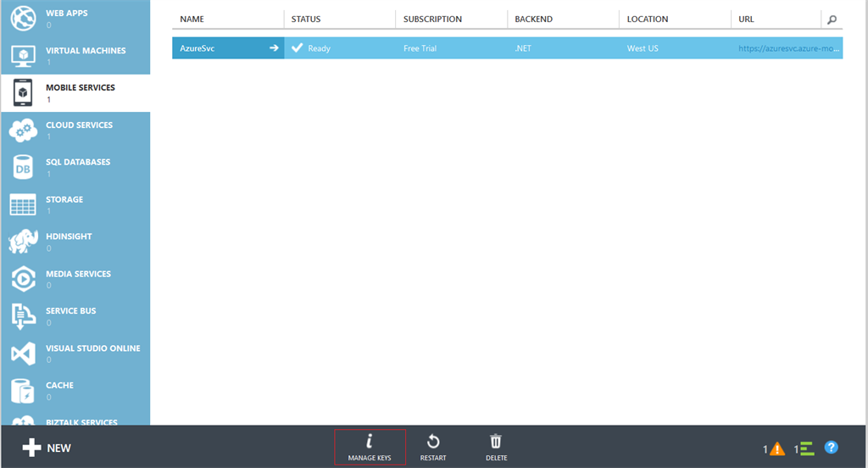Select the AzureSvc service name

197,48
